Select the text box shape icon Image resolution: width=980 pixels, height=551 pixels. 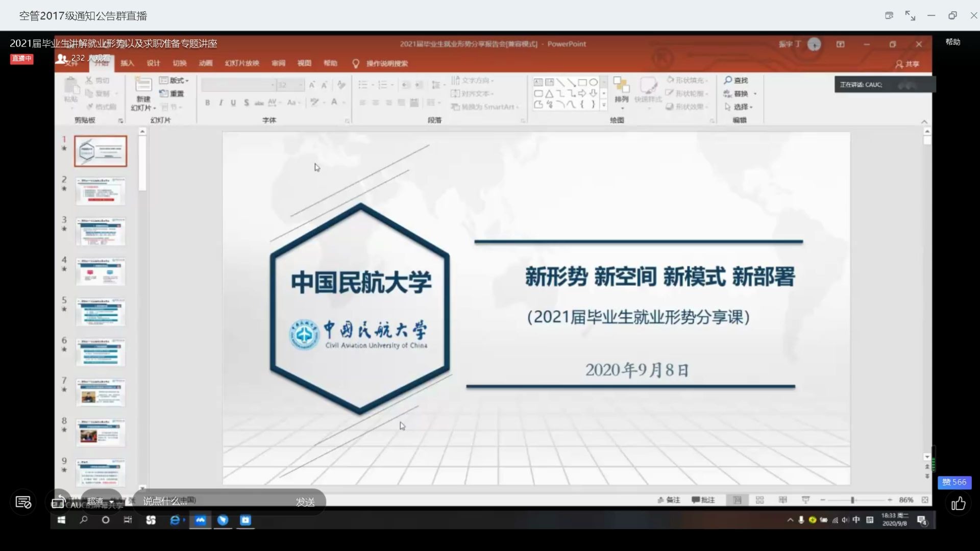tap(538, 82)
